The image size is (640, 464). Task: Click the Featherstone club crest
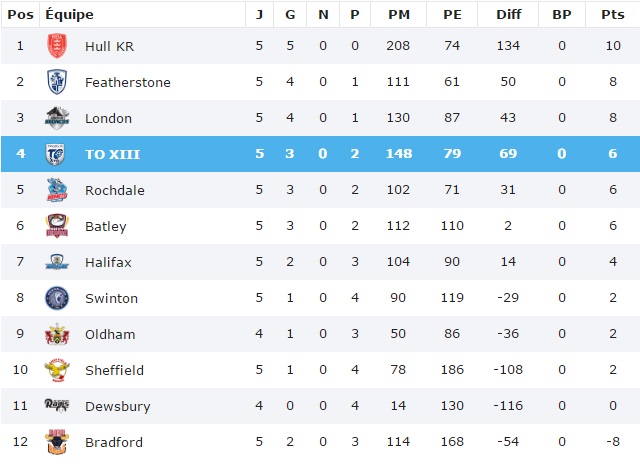tap(57, 82)
